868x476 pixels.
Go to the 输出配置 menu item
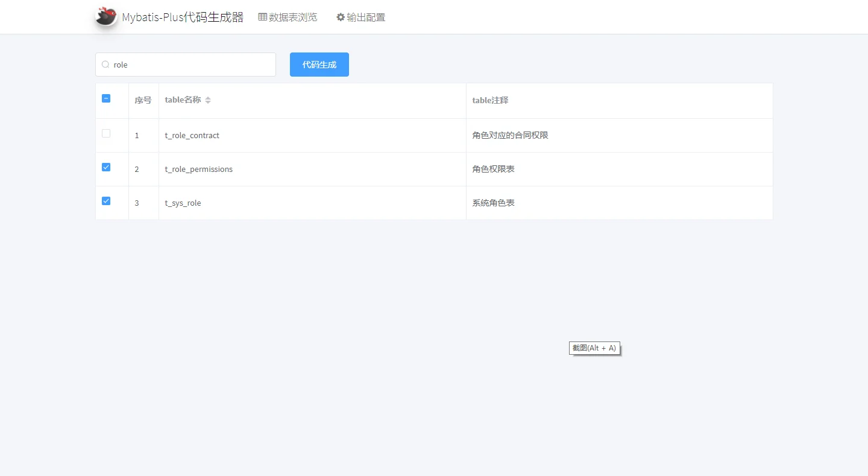pyautogui.click(x=366, y=17)
